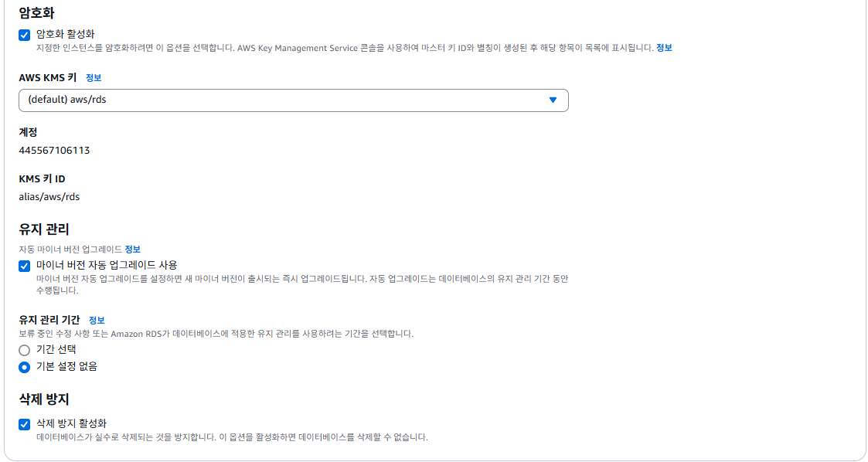The height and width of the screenshot is (462, 868).
Task: Toggle the 암호화 활성화 checkbox
Action: [x=25, y=35]
